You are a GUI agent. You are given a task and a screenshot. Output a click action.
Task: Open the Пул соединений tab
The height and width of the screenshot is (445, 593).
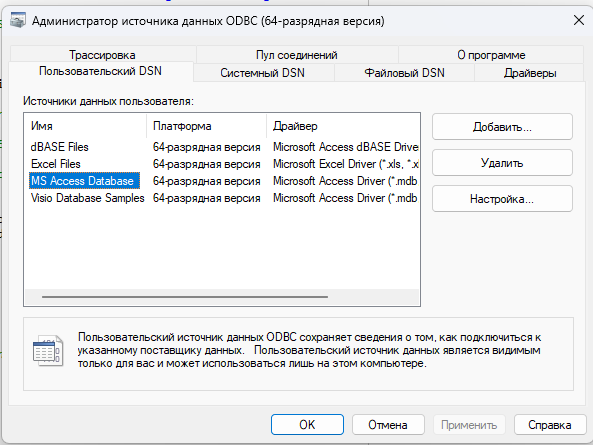coord(296,55)
